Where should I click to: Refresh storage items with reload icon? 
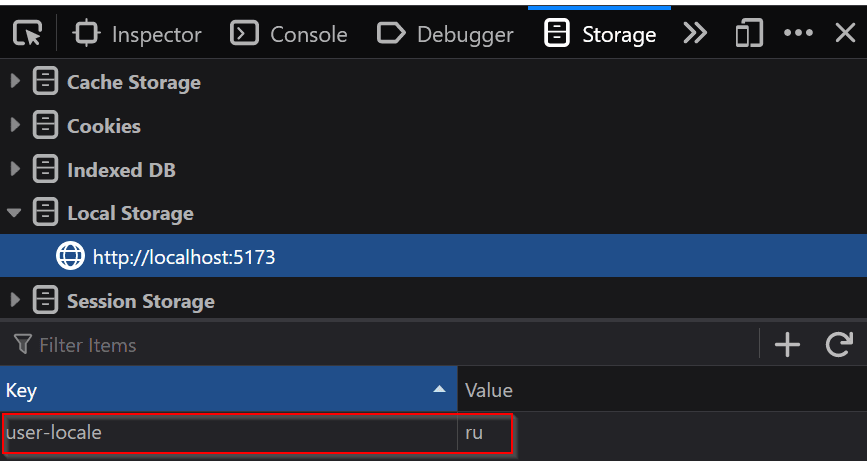click(x=838, y=345)
